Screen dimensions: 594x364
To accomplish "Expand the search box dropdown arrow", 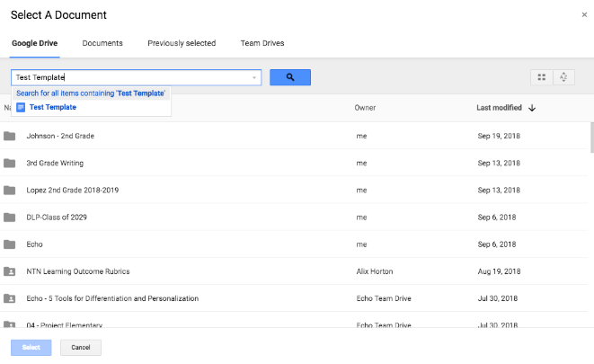I will pos(254,78).
